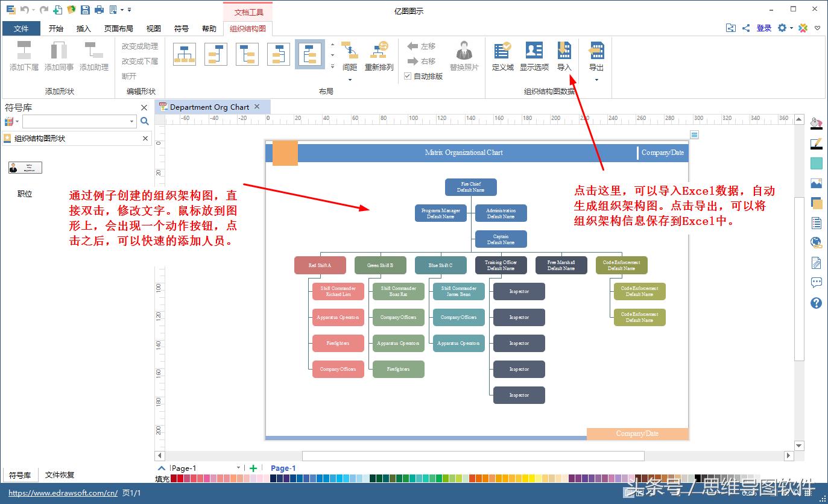Switch to the 插入 ribbon tab
This screenshot has width=828, height=504.
(x=85, y=28)
